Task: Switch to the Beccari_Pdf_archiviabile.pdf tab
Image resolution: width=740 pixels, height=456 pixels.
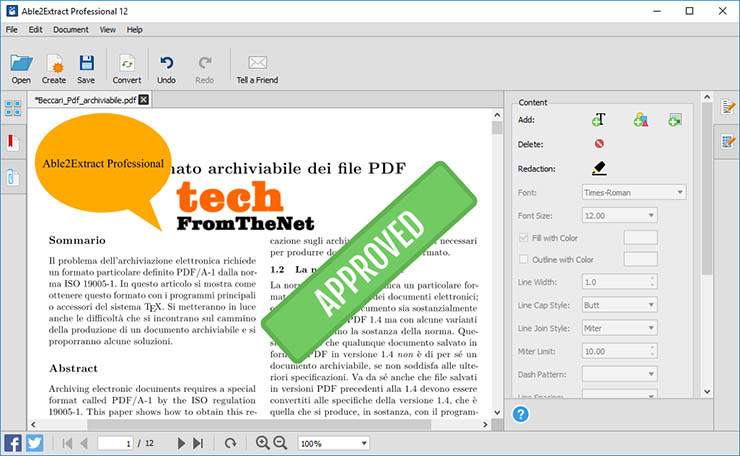Action: coord(86,100)
